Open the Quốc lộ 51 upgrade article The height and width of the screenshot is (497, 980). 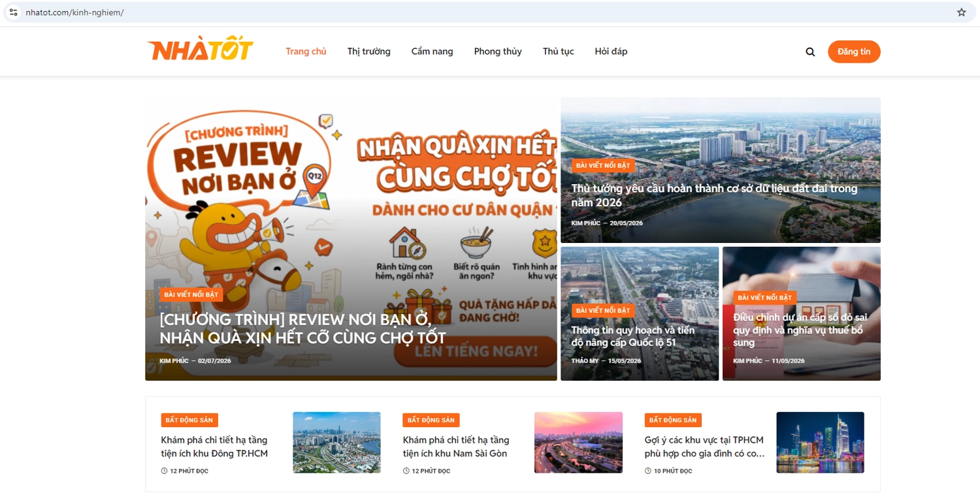[x=633, y=336]
